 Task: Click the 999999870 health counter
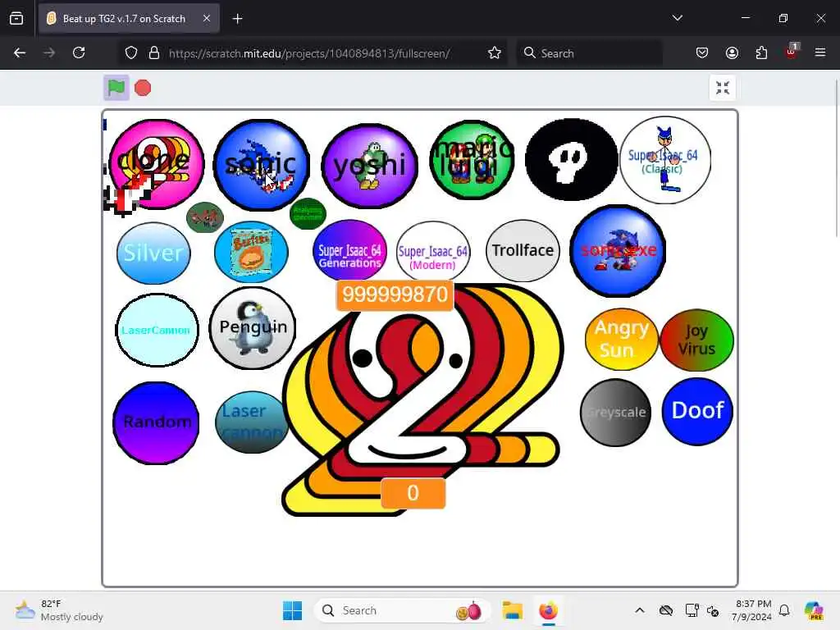[x=395, y=294]
